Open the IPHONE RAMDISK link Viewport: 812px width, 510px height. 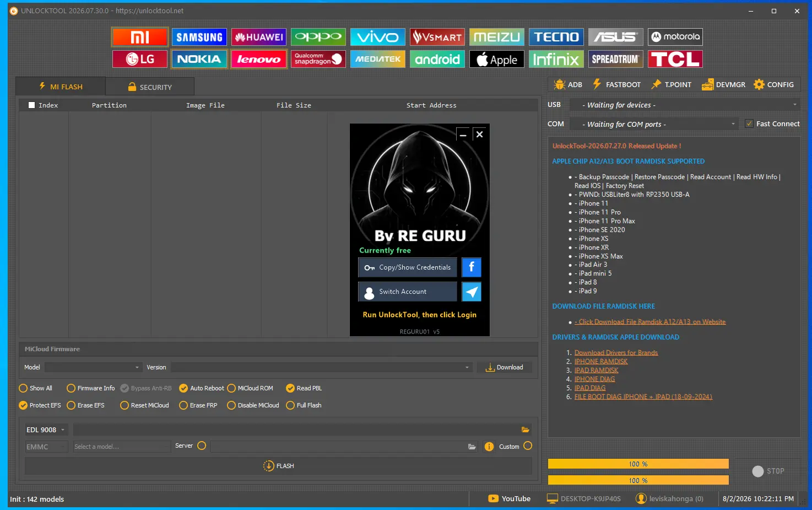601,362
